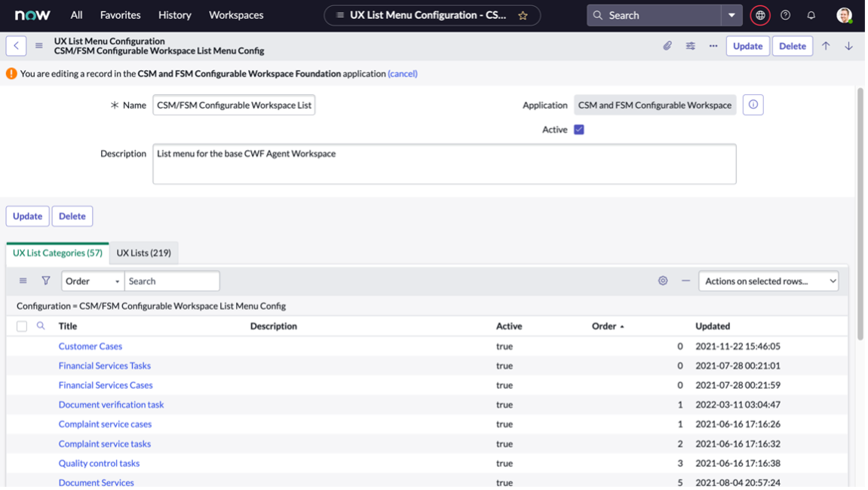868x490 pixels.
Task: Toggle the Active checkbox
Action: (x=579, y=130)
